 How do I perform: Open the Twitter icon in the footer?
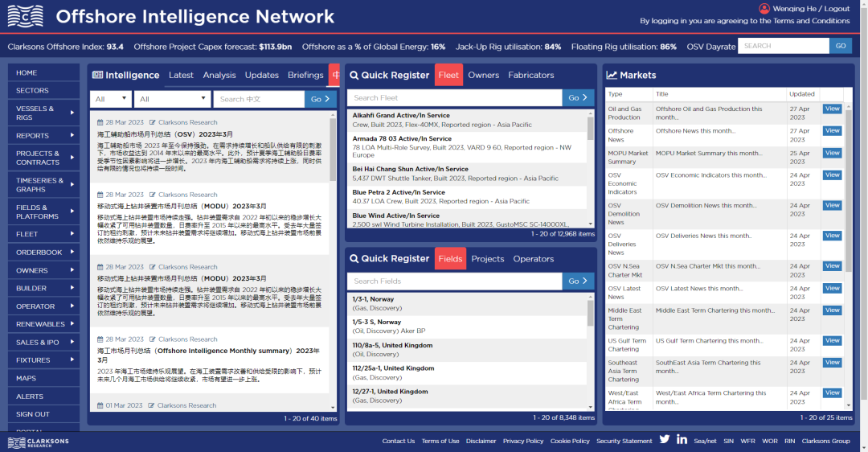click(665, 439)
